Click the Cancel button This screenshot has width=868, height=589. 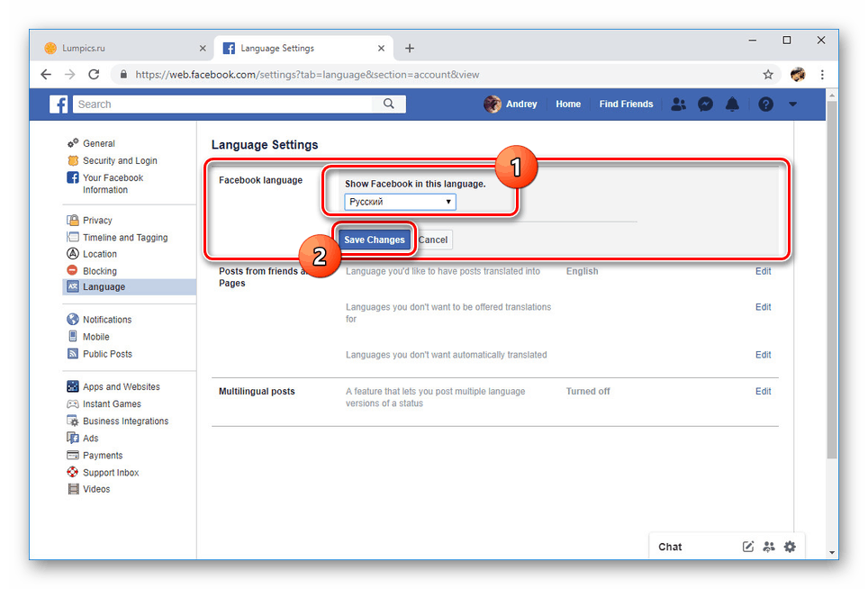[433, 240]
